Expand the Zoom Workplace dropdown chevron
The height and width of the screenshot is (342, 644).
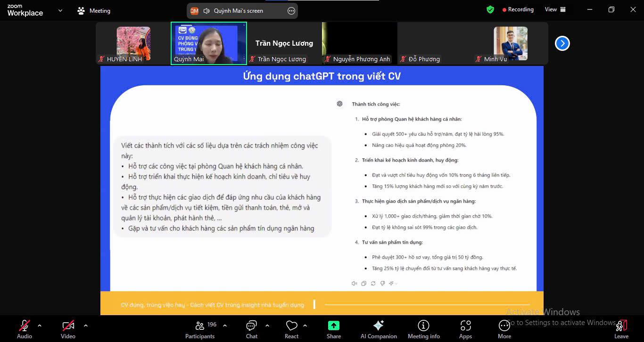click(x=60, y=10)
